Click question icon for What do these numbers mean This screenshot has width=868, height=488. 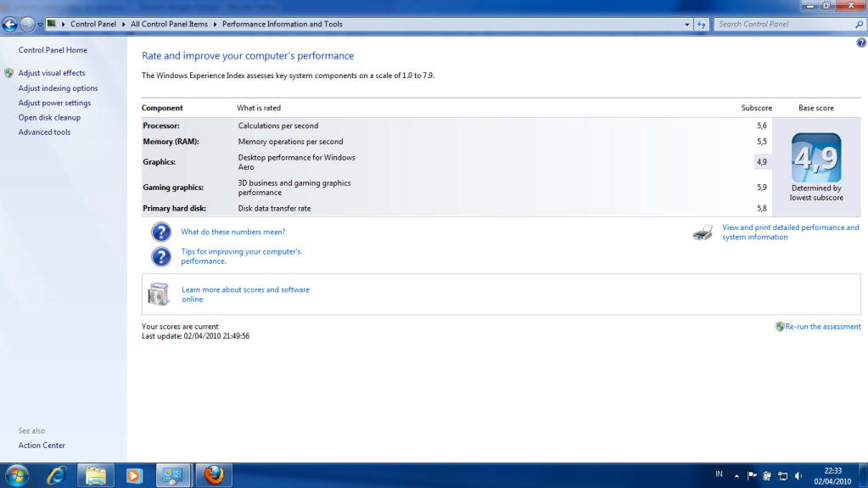[161, 232]
